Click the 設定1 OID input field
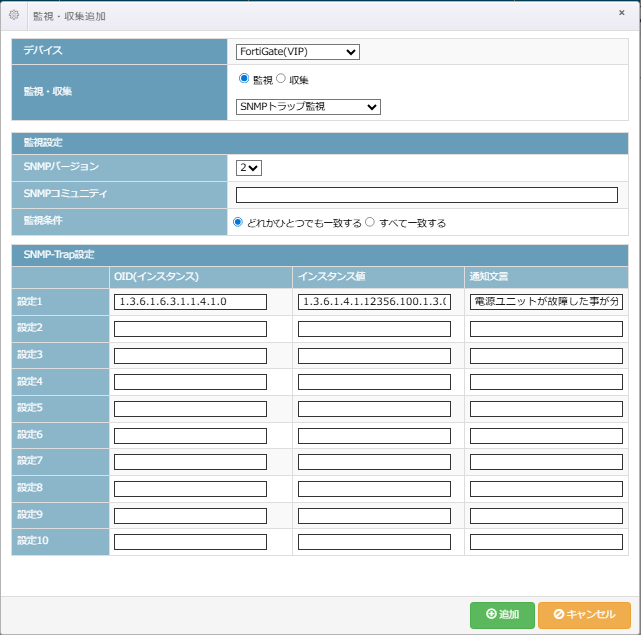Image resolution: width=641 pixels, height=635 pixels. (x=190, y=302)
